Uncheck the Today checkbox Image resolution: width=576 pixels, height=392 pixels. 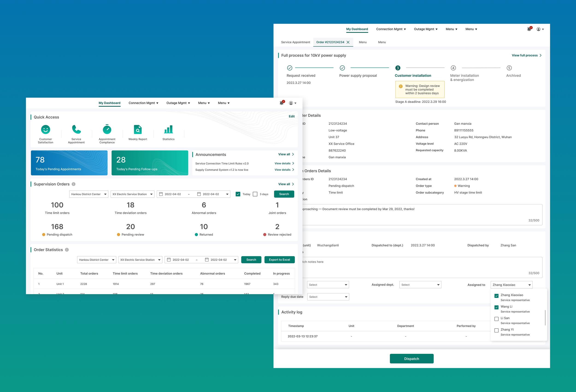click(238, 194)
